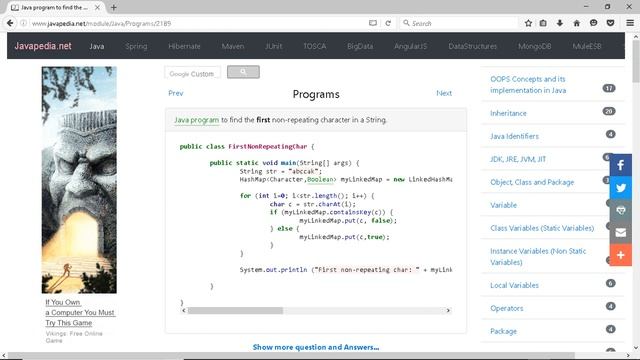Reload the page with the refresh icon
Image resolution: width=640 pixels, height=360 pixels.
coord(388,23)
